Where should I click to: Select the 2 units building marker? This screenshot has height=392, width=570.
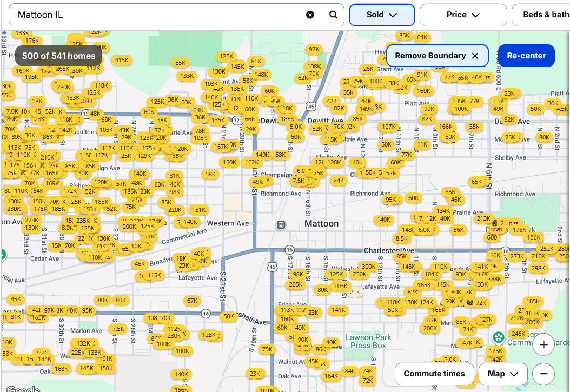click(x=506, y=223)
